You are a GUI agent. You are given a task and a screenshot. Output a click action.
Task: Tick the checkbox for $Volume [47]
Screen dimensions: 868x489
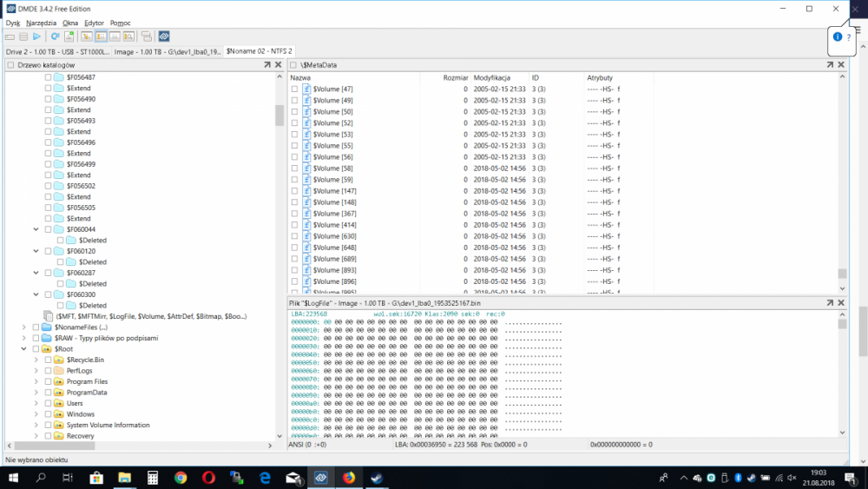tap(294, 89)
